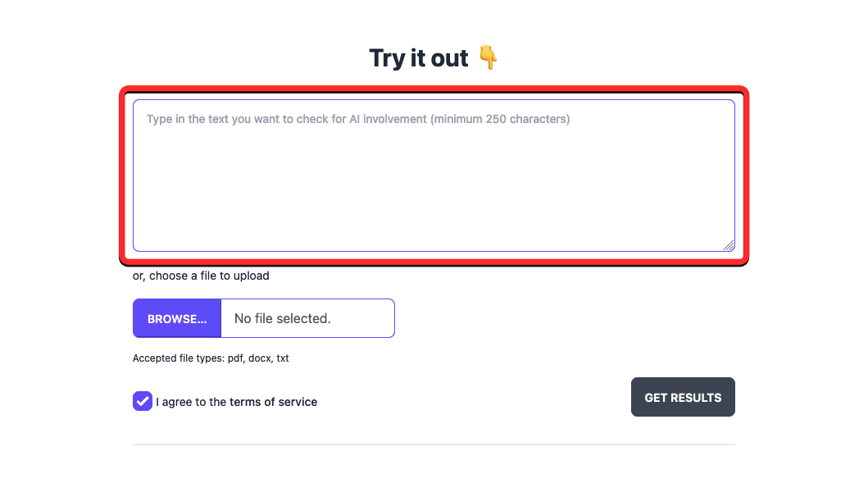The height and width of the screenshot is (497, 868).
Task: Click the "Try it out" heading
Action: tap(419, 58)
